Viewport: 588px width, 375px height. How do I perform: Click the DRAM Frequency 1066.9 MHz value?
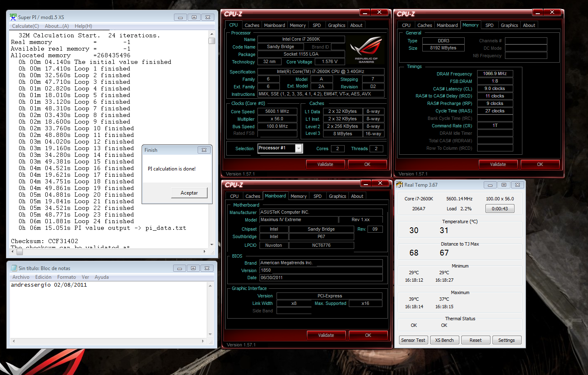pos(495,73)
